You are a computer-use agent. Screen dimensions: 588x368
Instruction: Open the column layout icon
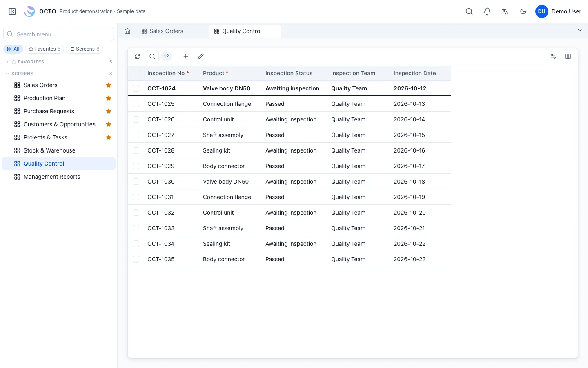(x=568, y=56)
